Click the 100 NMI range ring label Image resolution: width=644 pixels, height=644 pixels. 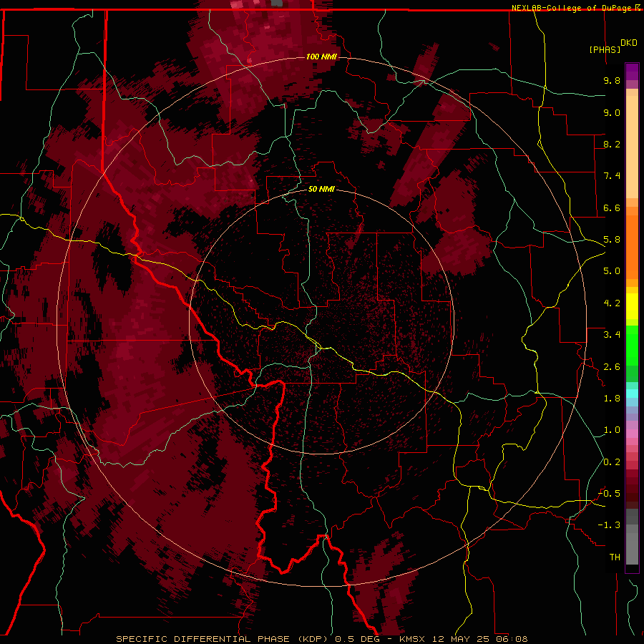pyautogui.click(x=321, y=57)
